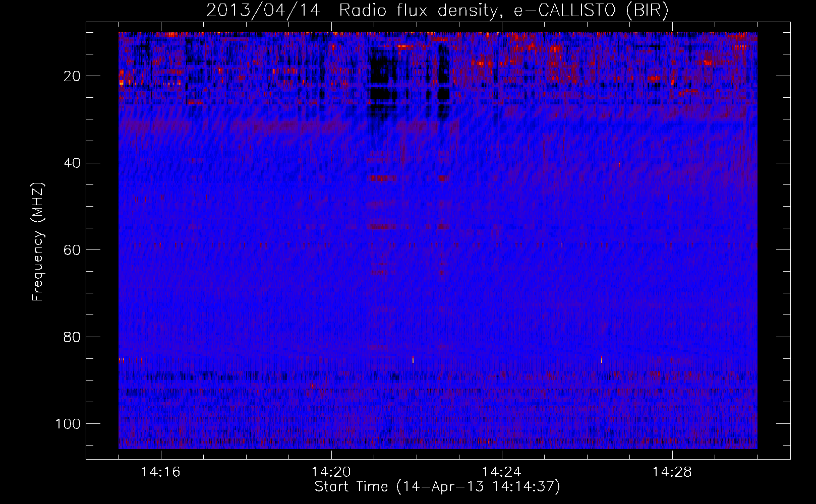Click the "Frequency (MHZ)" axis label
This screenshot has width=816, height=504.
(38, 242)
